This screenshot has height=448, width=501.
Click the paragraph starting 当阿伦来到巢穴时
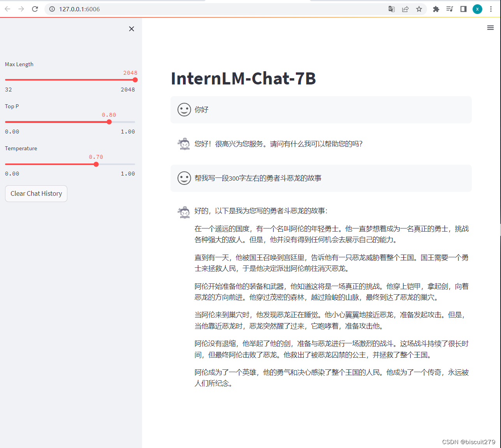point(330,320)
